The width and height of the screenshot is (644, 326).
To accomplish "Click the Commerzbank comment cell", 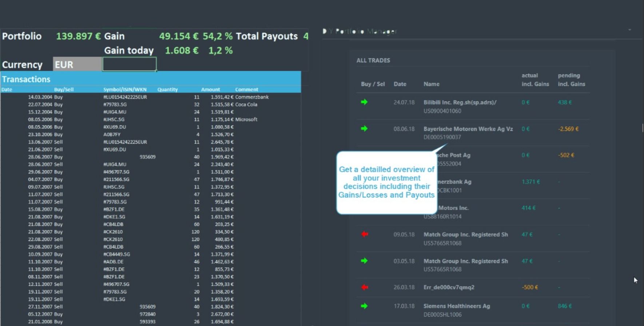I will (x=252, y=97).
